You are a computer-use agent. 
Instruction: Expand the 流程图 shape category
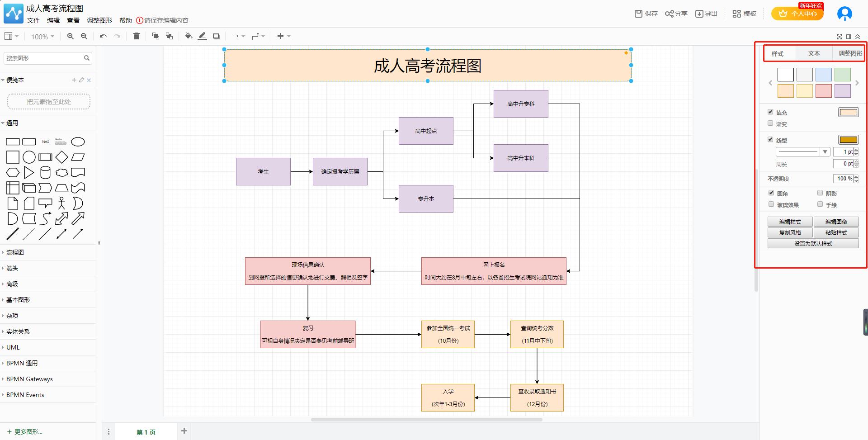(x=15, y=252)
